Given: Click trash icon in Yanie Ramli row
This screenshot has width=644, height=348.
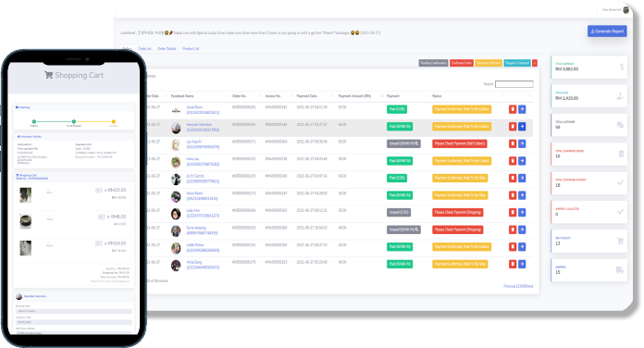Looking at the screenshot, I should coord(513,195).
